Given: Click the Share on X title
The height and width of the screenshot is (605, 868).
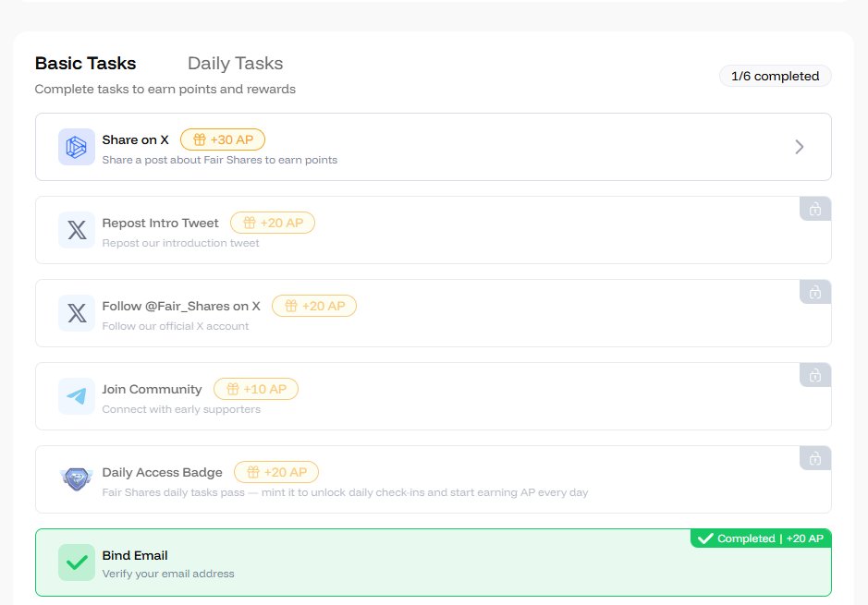Looking at the screenshot, I should click(135, 139).
